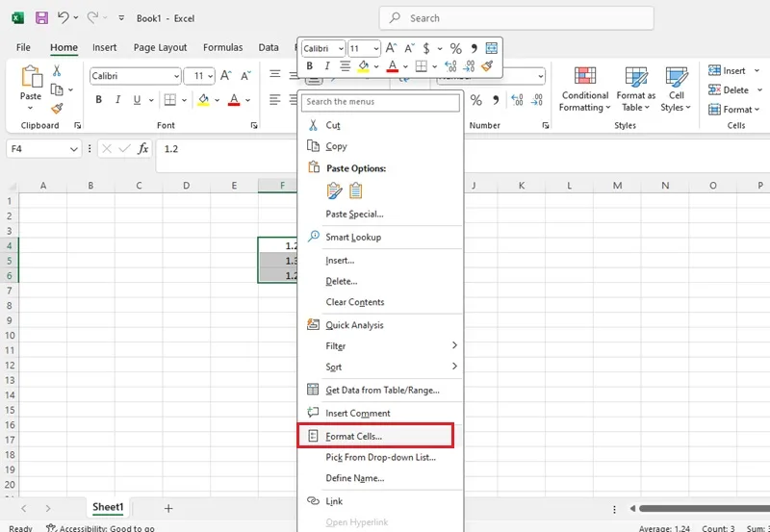Click Format Painter in mini toolbar
770x532 pixels.
487,65
